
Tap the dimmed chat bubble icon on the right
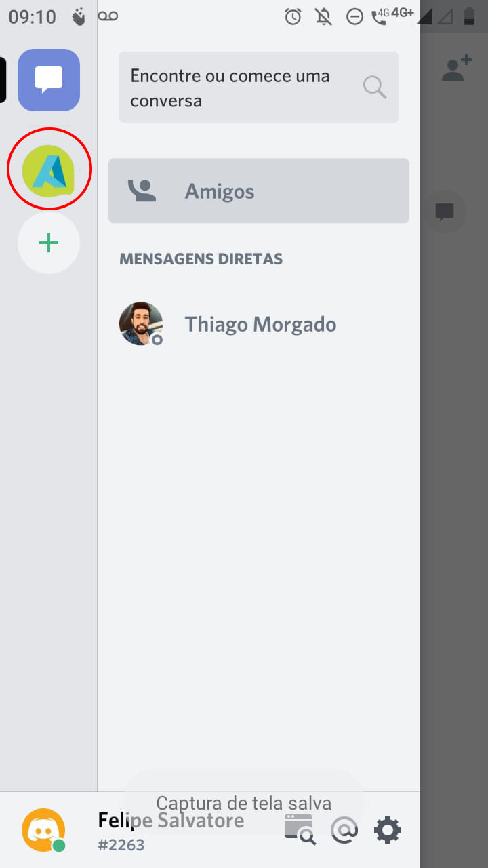pyautogui.click(x=445, y=212)
